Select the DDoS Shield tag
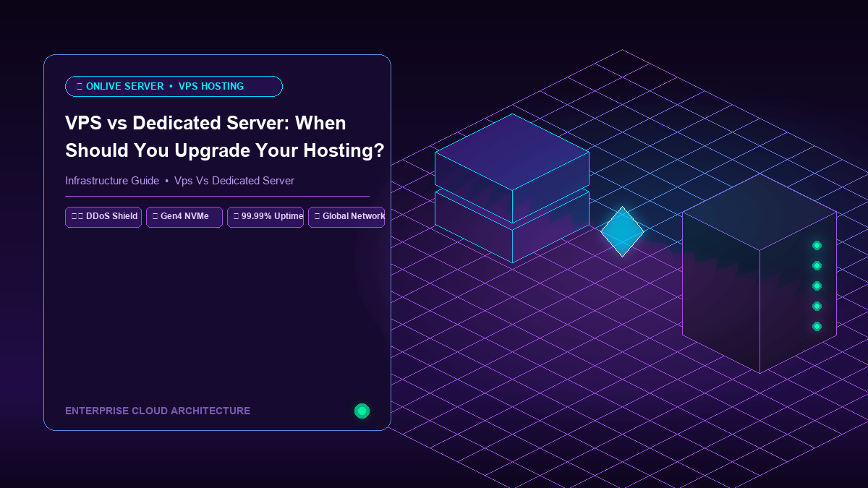Viewport: 868px width, 488px height. (103, 217)
